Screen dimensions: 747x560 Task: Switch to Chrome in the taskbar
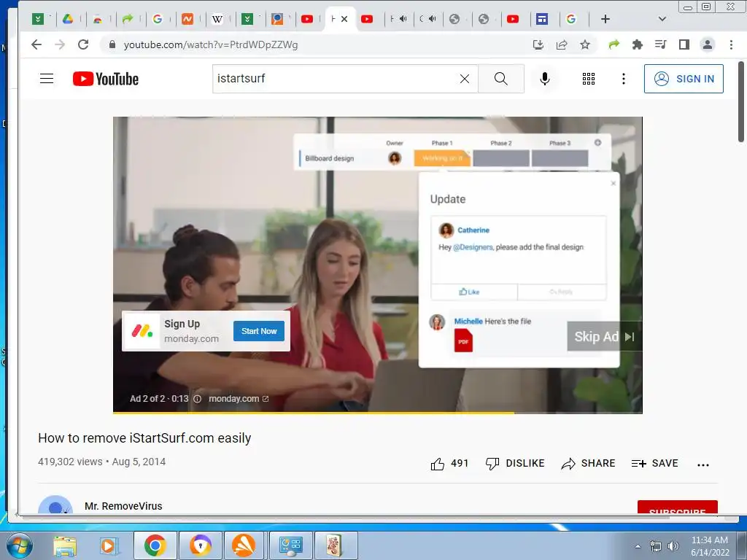pyautogui.click(x=155, y=545)
